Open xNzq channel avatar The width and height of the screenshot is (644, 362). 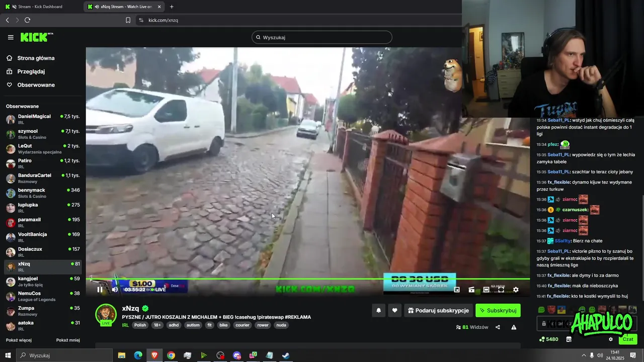click(106, 315)
